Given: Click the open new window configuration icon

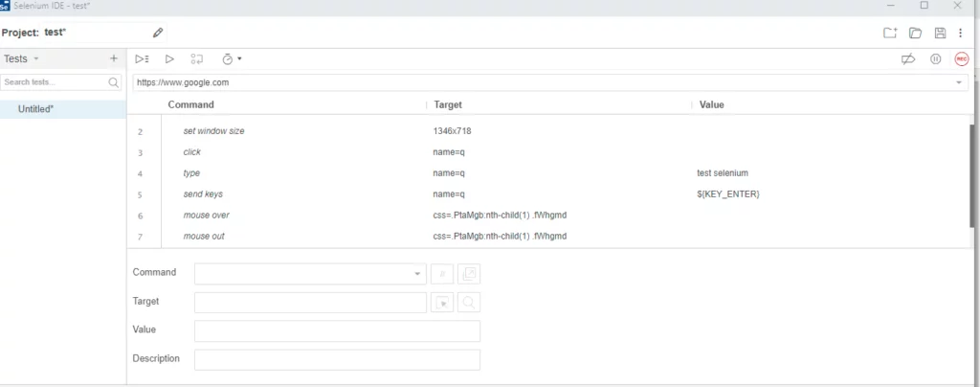Looking at the screenshot, I should pos(469,274).
